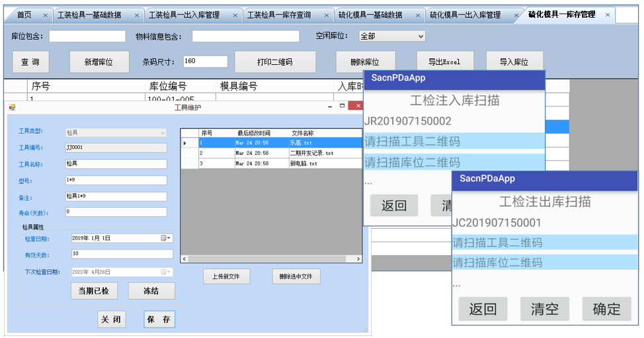Minimize the 工具维护 dialog
The height and width of the screenshot is (338, 644).
pos(330,106)
